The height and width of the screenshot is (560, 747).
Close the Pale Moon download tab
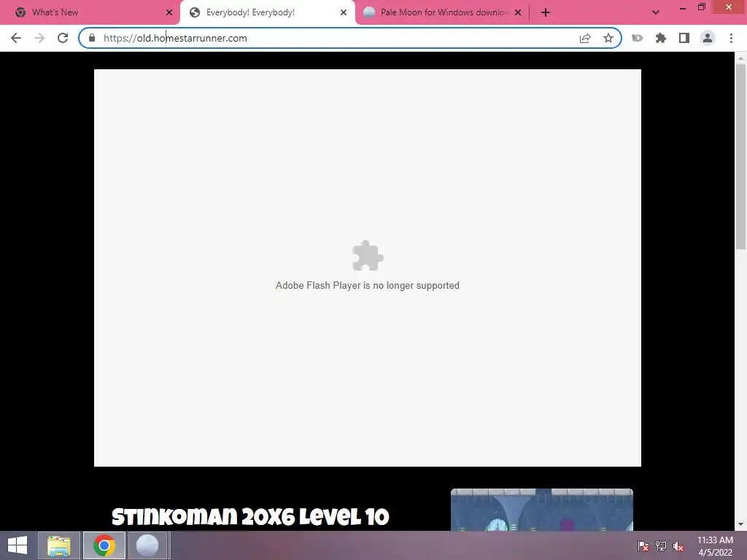518,12
